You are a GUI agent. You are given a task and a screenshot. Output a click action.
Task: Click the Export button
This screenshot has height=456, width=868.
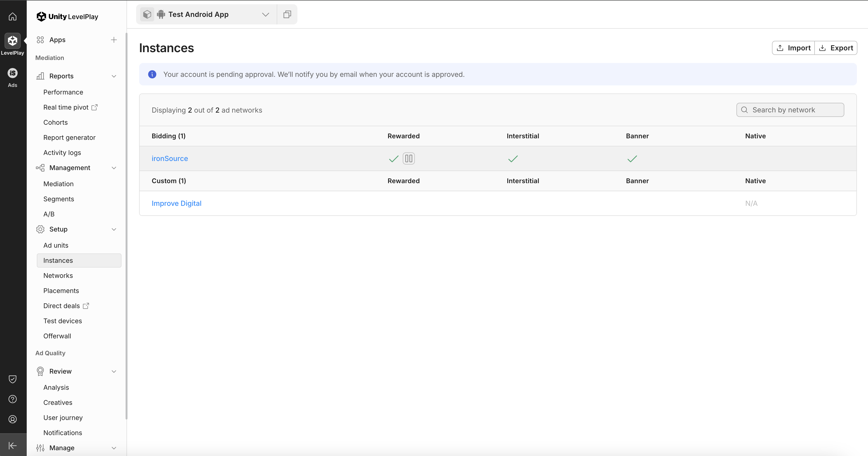pos(836,48)
